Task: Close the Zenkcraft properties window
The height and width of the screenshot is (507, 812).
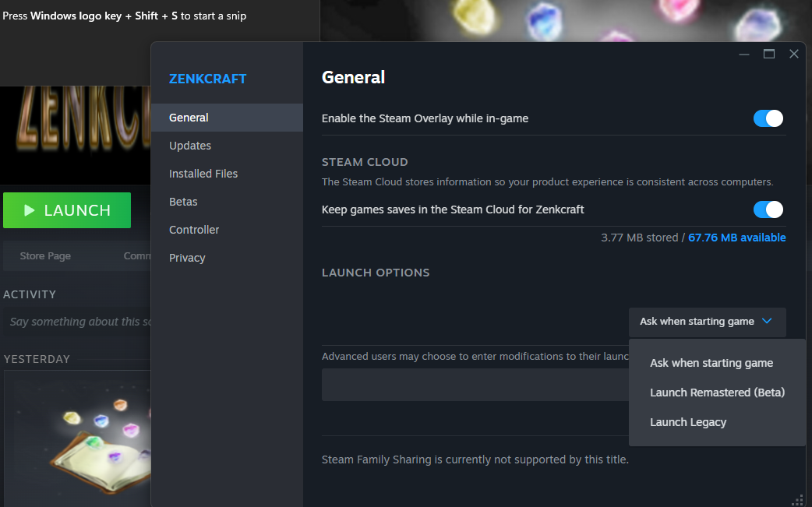Action: point(794,54)
